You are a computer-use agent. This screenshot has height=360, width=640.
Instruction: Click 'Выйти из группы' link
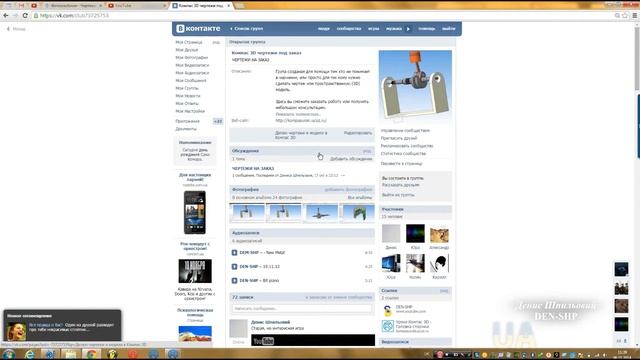pos(398,195)
